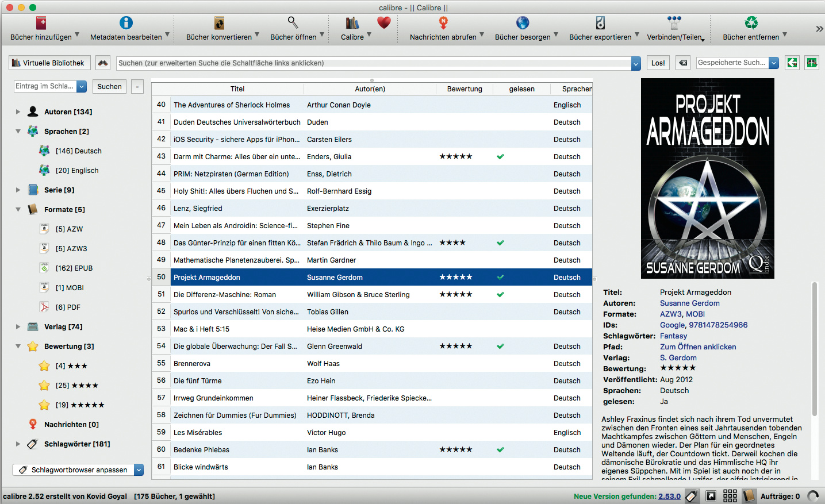This screenshot has height=504, width=825.
Task: Click the red heart donate icon
Action: (384, 23)
